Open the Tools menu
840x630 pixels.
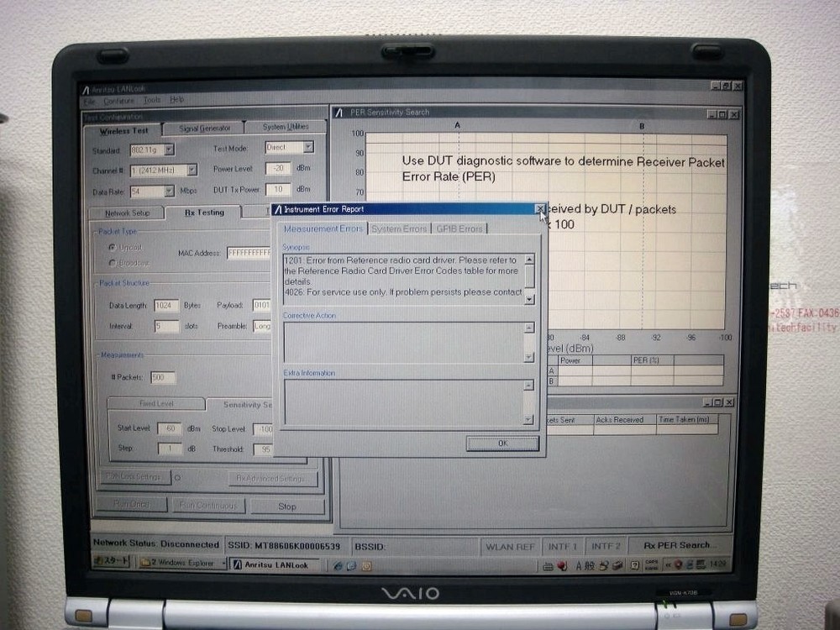(151, 98)
